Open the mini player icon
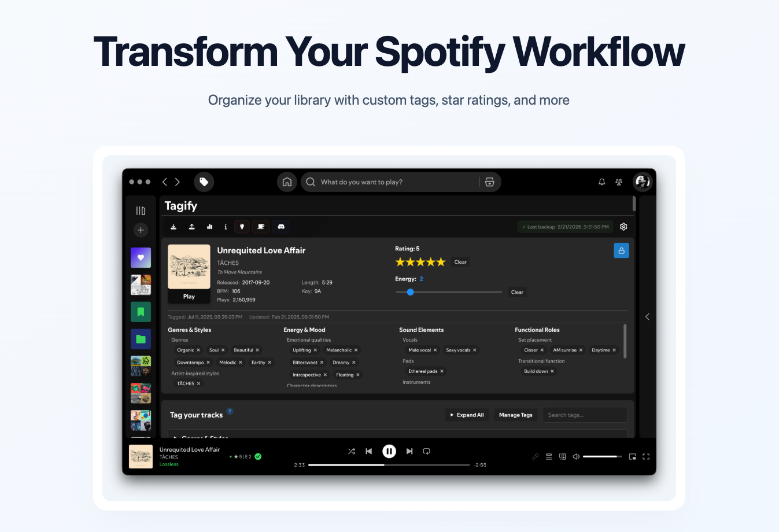This screenshot has width=779, height=532. tap(633, 457)
